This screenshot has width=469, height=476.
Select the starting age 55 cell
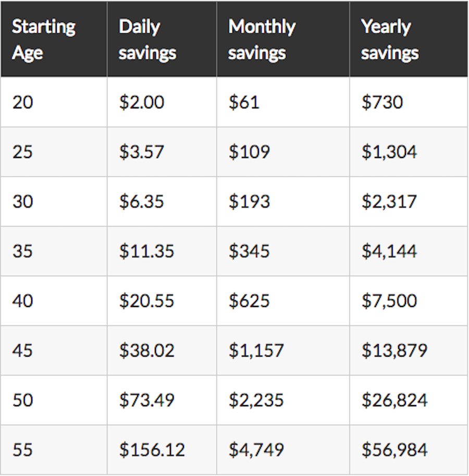23,450
